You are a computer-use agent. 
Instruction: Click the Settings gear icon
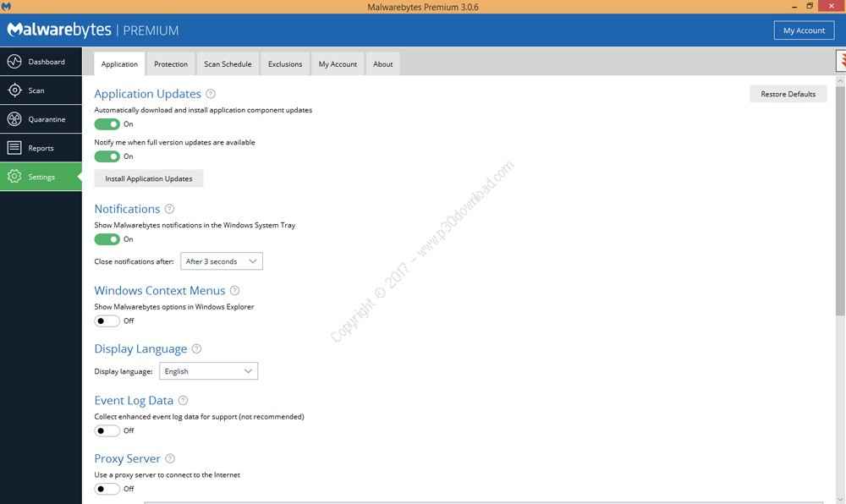(x=14, y=177)
